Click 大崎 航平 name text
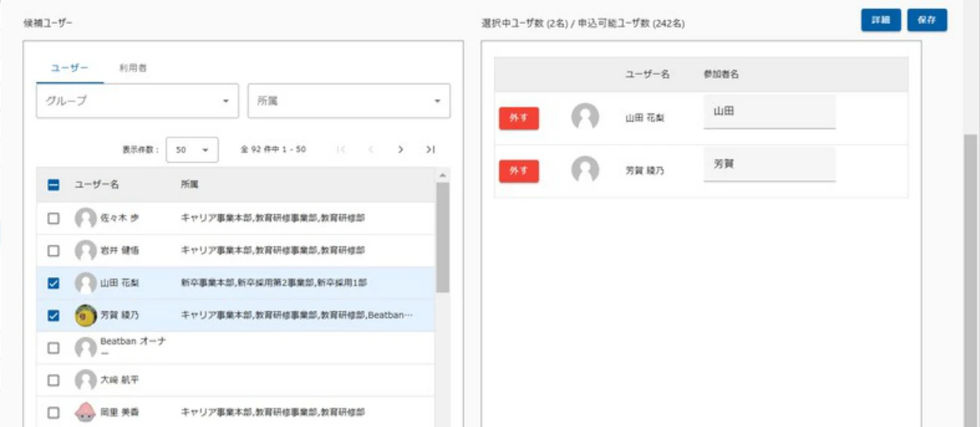The image size is (980, 427). [120, 380]
